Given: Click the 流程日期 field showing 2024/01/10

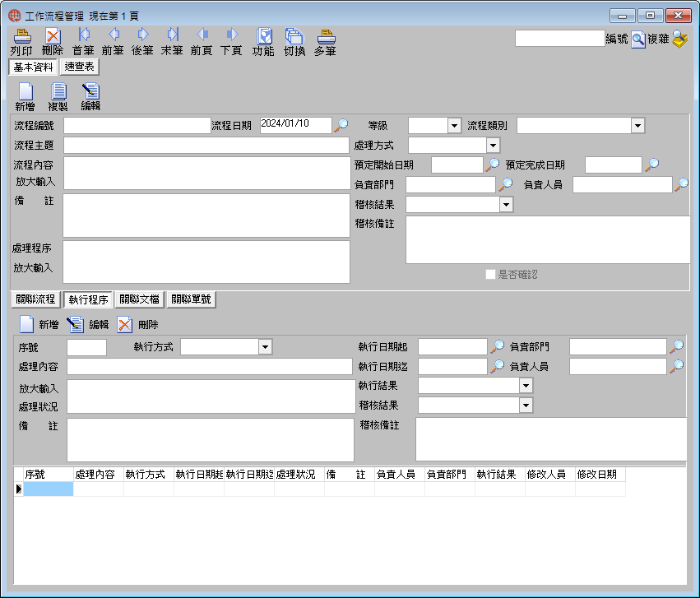Looking at the screenshot, I should coord(296,125).
